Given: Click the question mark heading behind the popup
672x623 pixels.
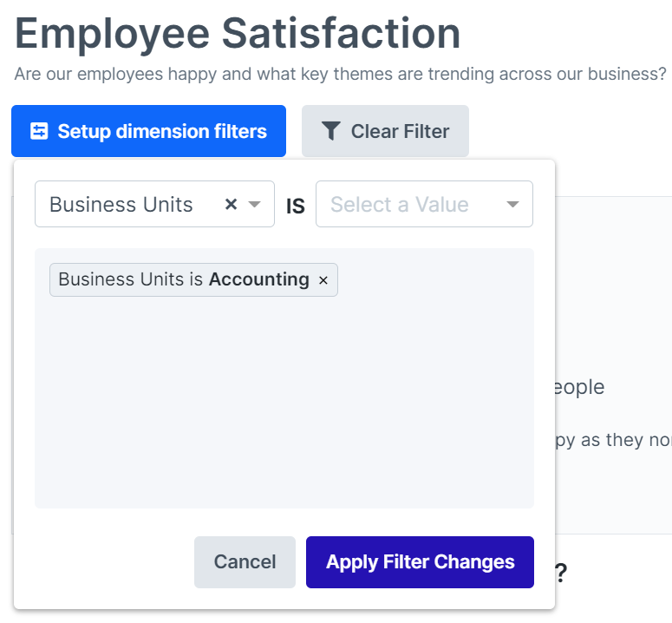Looking at the screenshot, I should coord(561,574).
